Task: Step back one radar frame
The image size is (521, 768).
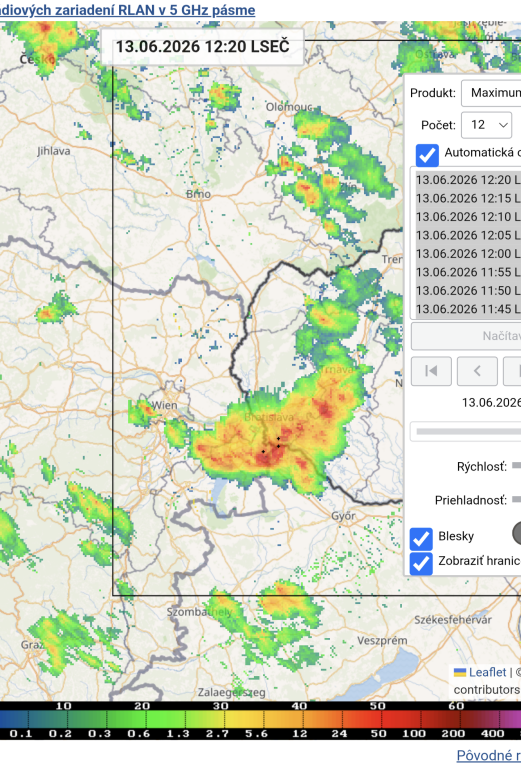Action: point(477,371)
